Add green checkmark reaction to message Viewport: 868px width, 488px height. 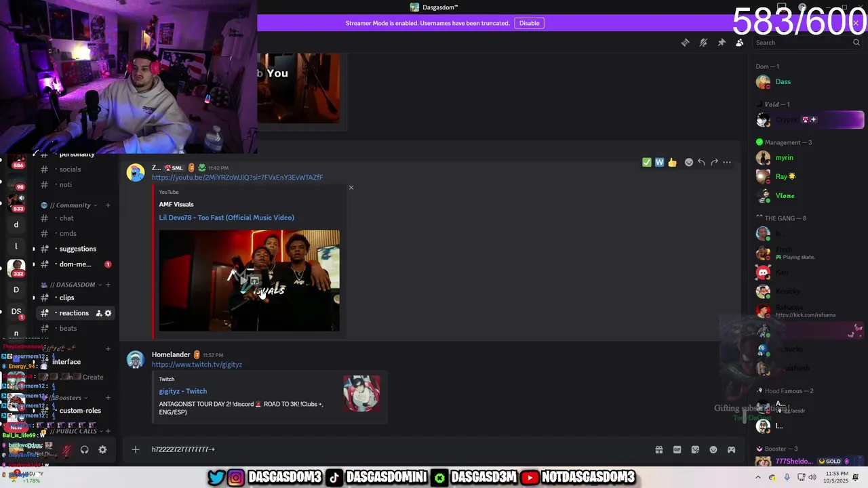pos(647,162)
